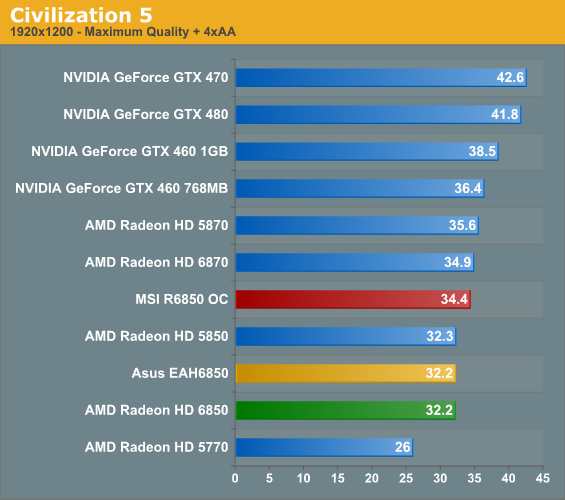Click the 36.4 bar value
The height and width of the screenshot is (500, 565).
tap(468, 188)
